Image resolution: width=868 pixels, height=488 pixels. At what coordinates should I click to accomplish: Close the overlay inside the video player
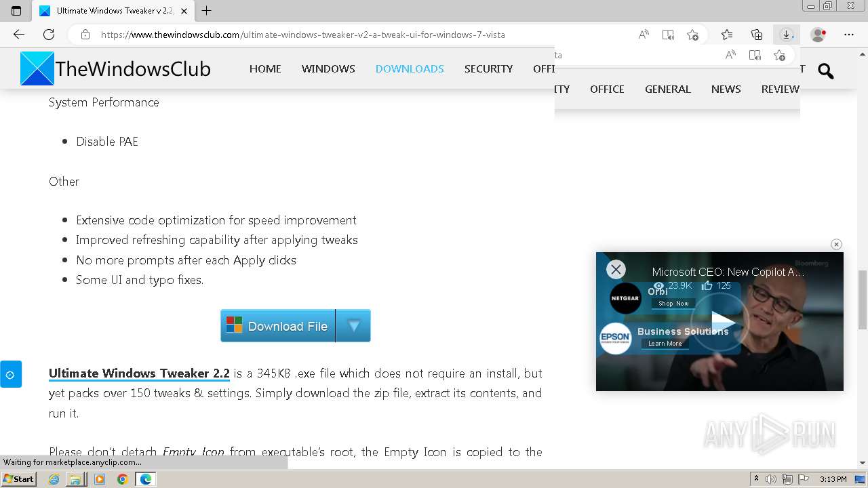tap(616, 269)
